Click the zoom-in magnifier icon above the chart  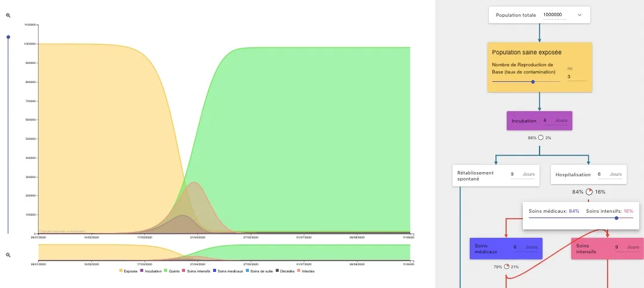(8, 15)
